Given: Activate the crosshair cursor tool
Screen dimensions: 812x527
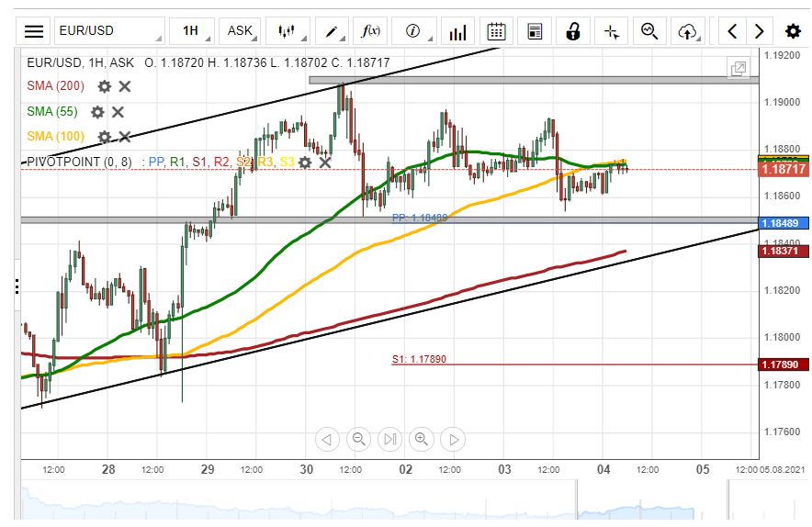Looking at the screenshot, I should tap(611, 31).
